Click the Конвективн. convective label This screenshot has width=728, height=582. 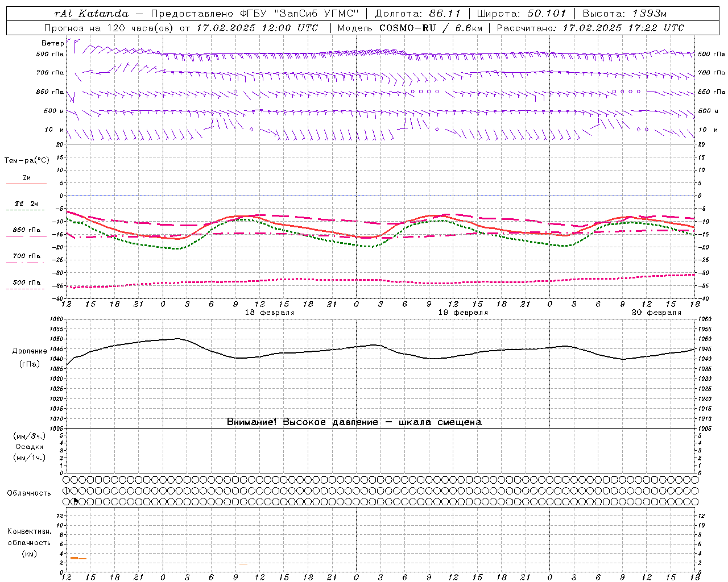[x=29, y=531]
